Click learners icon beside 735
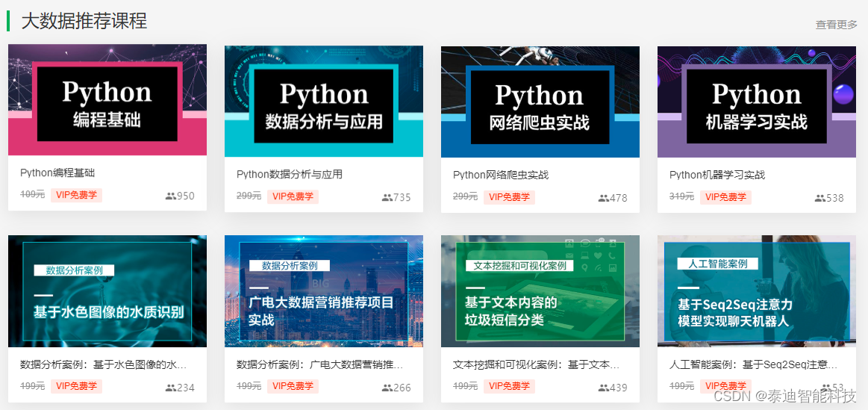This screenshot has width=868, height=410. tap(387, 197)
